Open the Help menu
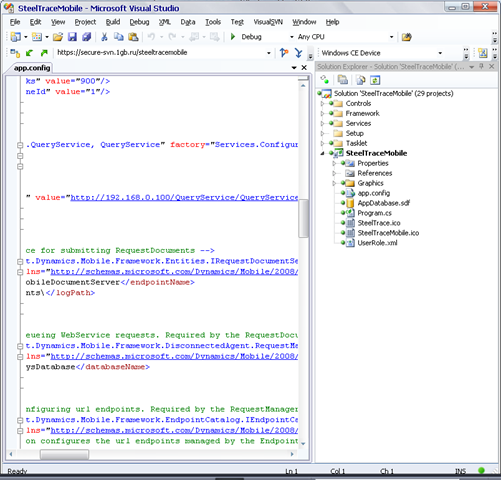 point(332,22)
